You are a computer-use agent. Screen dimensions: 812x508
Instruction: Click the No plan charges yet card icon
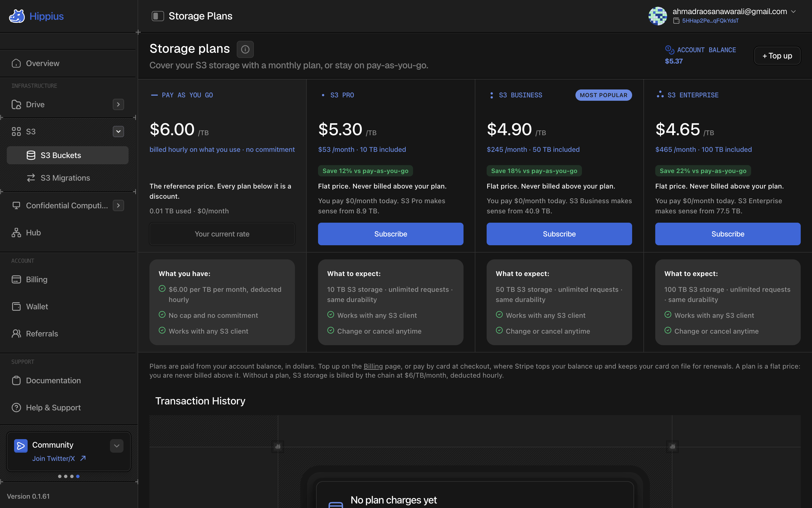point(336,505)
